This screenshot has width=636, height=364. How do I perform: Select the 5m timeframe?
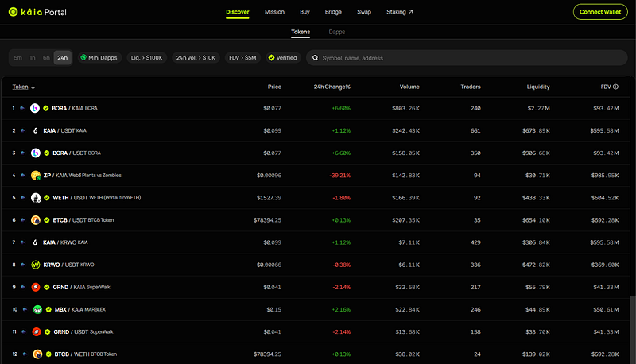17,57
